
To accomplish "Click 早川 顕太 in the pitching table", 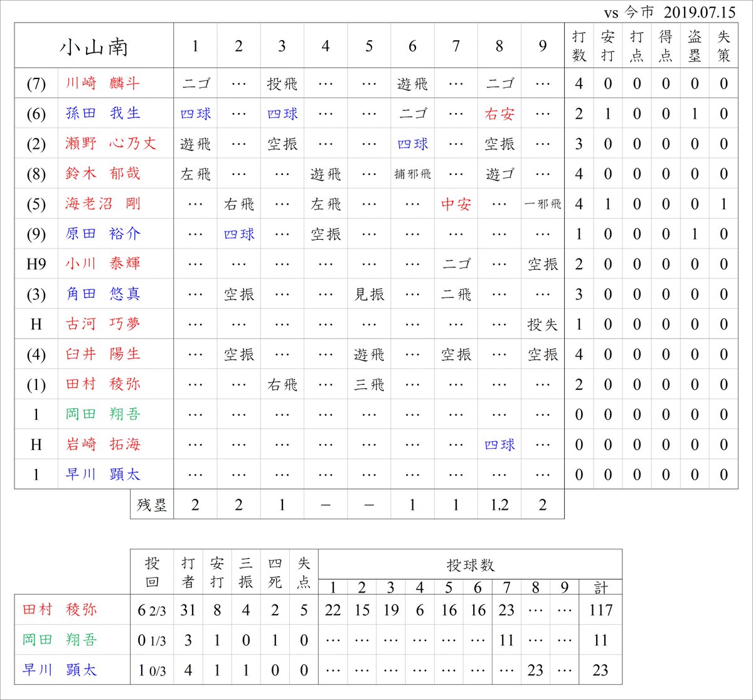I will 60,670.
